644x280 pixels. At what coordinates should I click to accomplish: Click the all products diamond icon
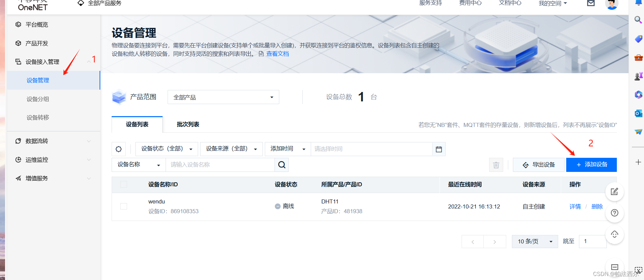point(81,3)
